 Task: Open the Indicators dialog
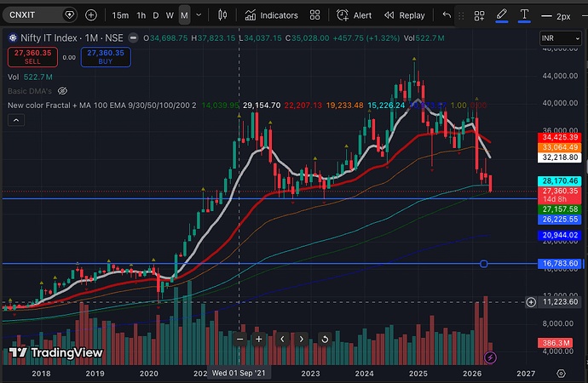click(x=271, y=15)
